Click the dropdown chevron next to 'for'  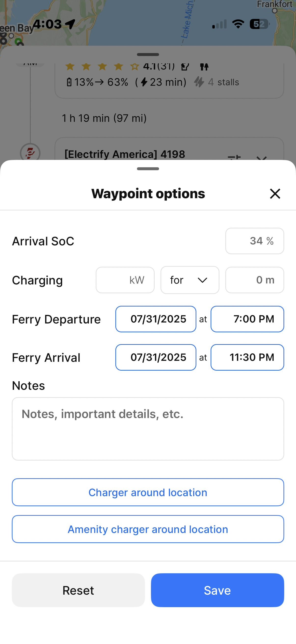pyautogui.click(x=202, y=280)
